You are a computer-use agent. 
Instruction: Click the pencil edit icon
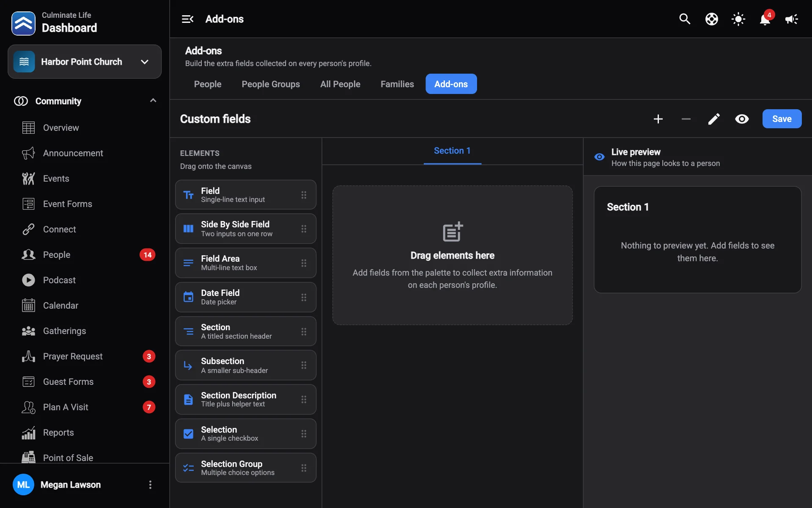click(x=714, y=119)
